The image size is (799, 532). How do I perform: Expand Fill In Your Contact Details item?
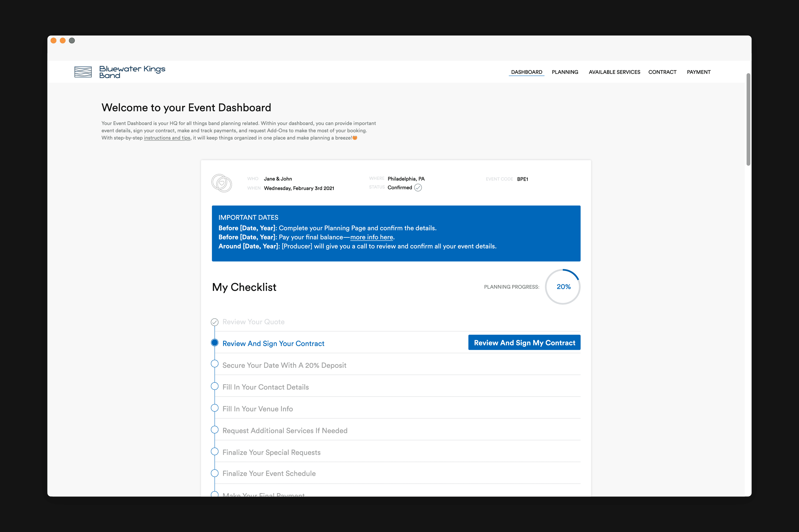click(266, 387)
